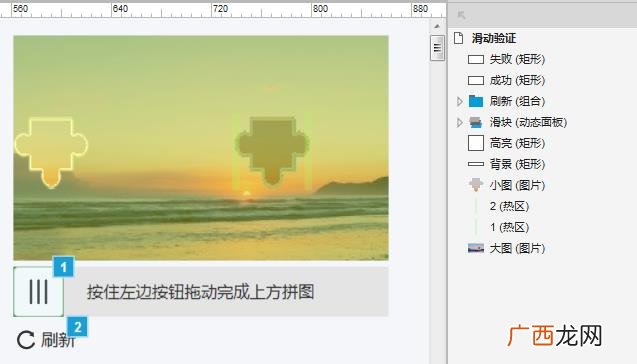Viewport: 637px width, 364px height.
Task: Click the vertical scrollbar thumb
Action: (437, 48)
